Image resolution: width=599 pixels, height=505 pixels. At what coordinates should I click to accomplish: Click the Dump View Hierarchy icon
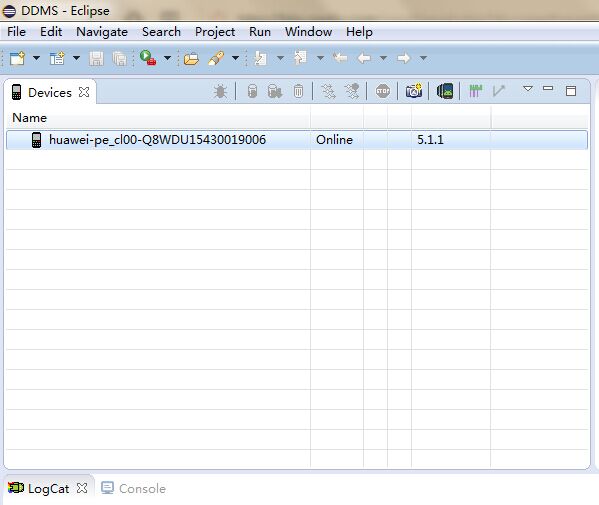click(445, 91)
